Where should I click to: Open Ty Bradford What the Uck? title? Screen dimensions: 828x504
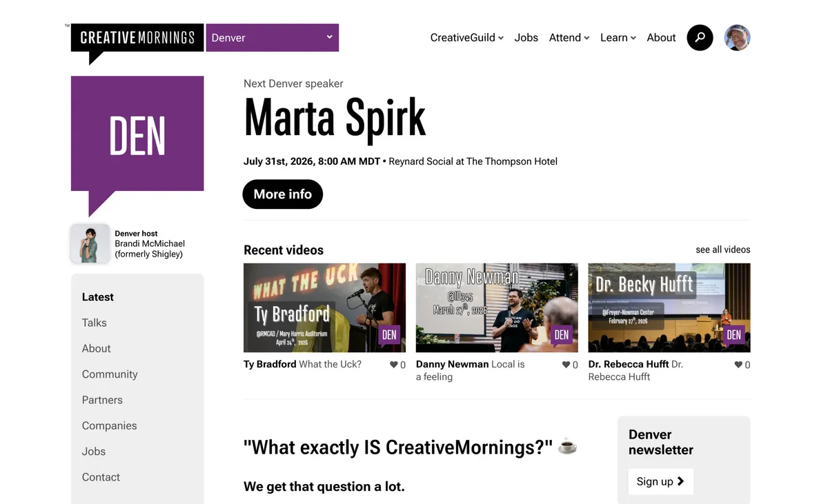click(302, 364)
